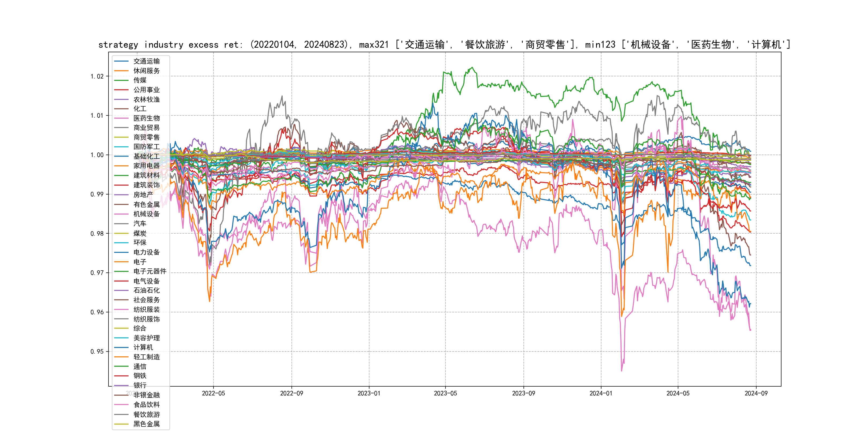Click the 计算机 legend label
Viewport: 868px width, 434px height.
(x=143, y=347)
